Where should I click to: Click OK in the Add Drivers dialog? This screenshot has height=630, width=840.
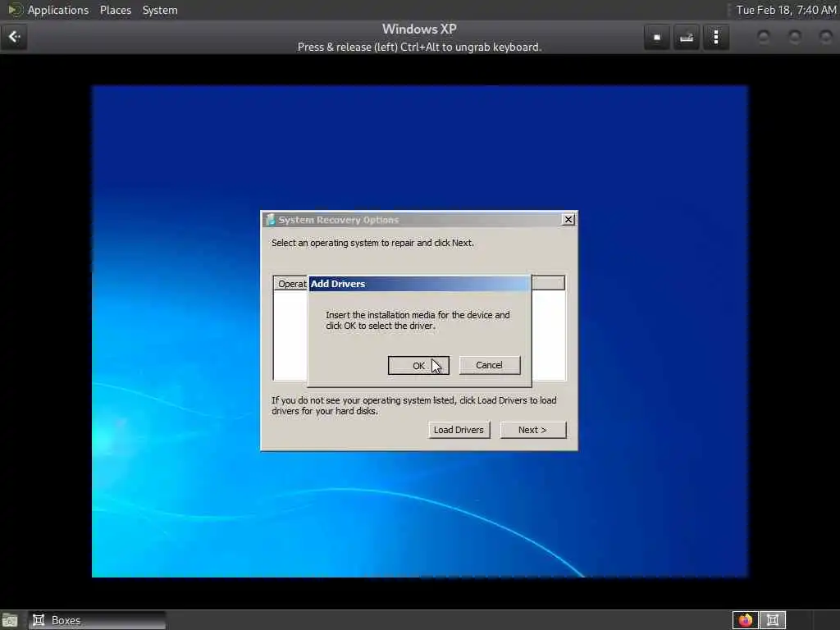point(418,365)
